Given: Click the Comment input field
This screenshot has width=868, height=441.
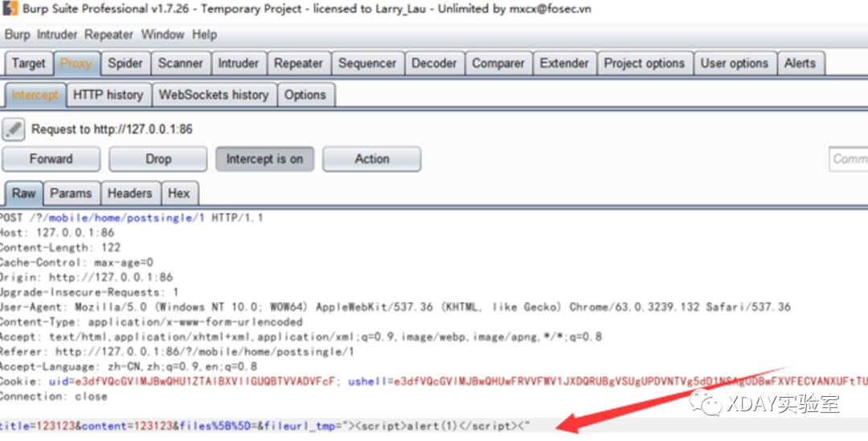Looking at the screenshot, I should click(848, 159).
